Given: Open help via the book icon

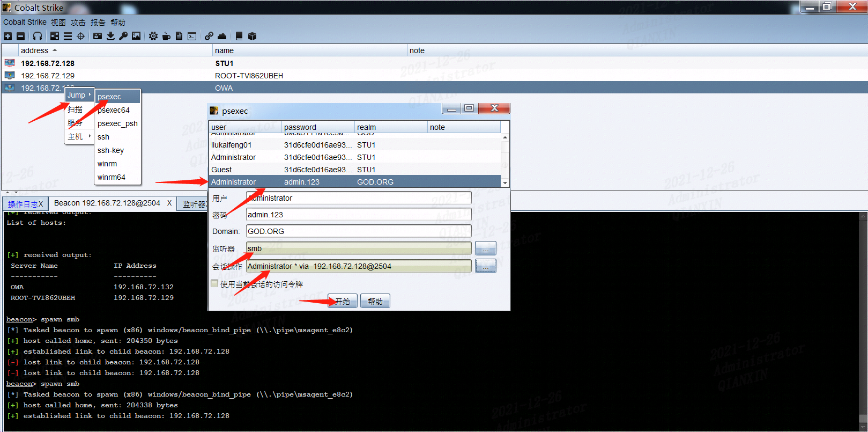Looking at the screenshot, I should point(239,36).
